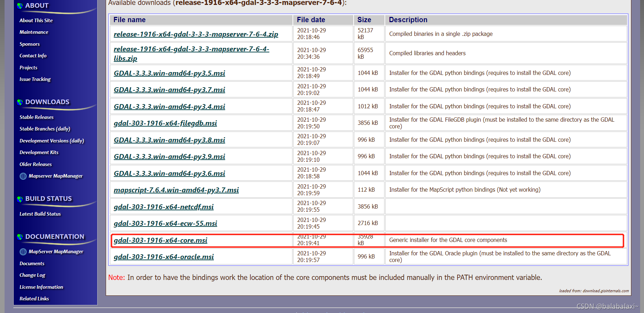
Task: Download gdal-303-1916-x64-netcdf.msi
Action: pyautogui.click(x=164, y=207)
